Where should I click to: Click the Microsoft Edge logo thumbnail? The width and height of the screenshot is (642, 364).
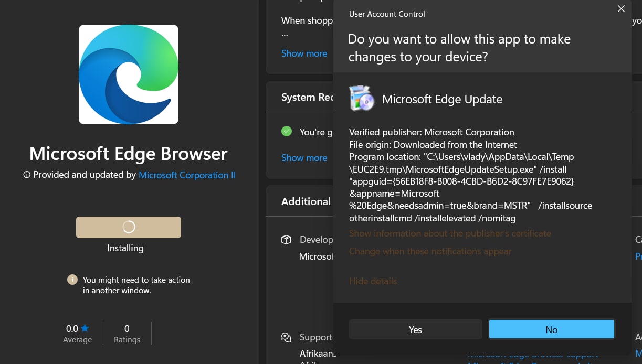pos(129,74)
